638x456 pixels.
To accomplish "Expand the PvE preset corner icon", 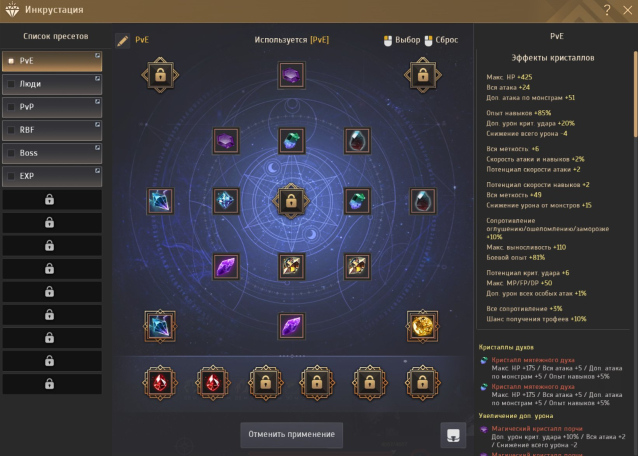I will [98, 55].
